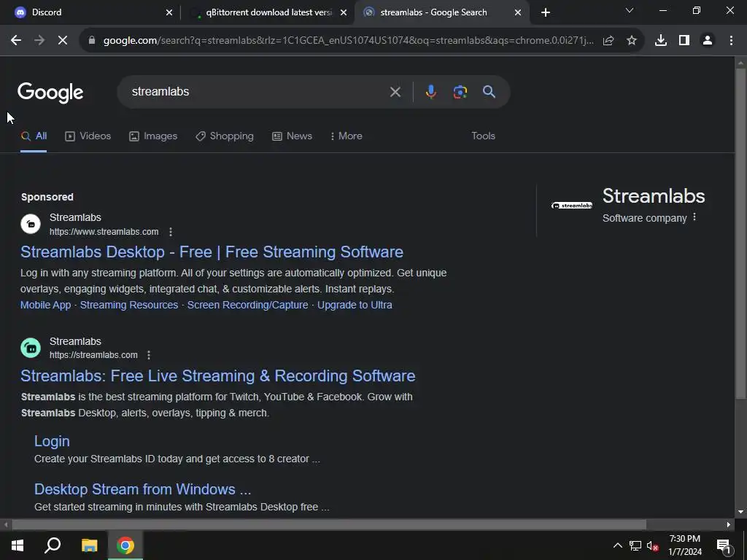Open the Streaming Resources sitelink
The height and width of the screenshot is (560, 747).
point(129,306)
